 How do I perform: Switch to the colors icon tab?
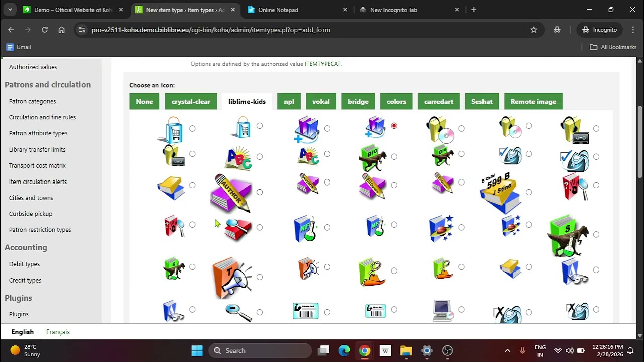396,101
